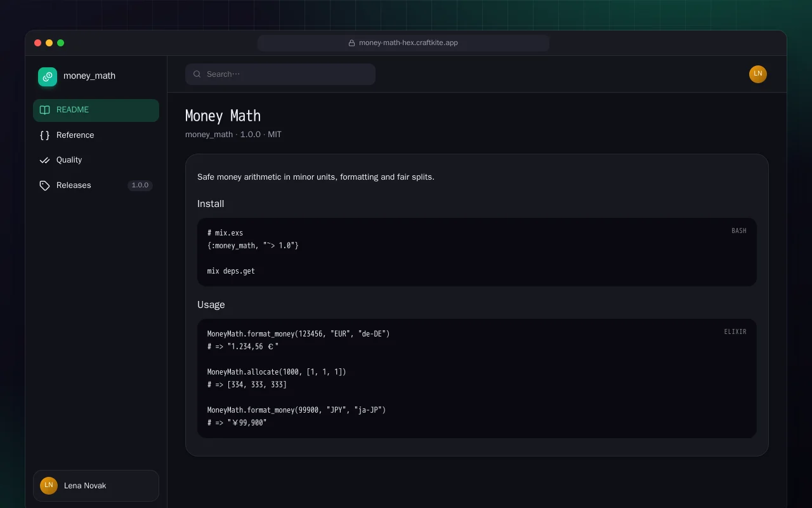Click the 1.0.0 version badge
The image size is (812, 508).
pyautogui.click(x=140, y=185)
